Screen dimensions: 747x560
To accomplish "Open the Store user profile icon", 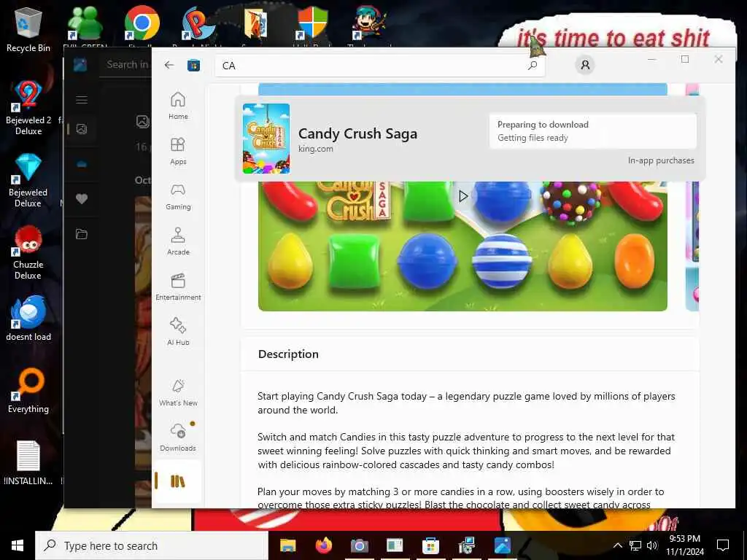I will [585, 65].
